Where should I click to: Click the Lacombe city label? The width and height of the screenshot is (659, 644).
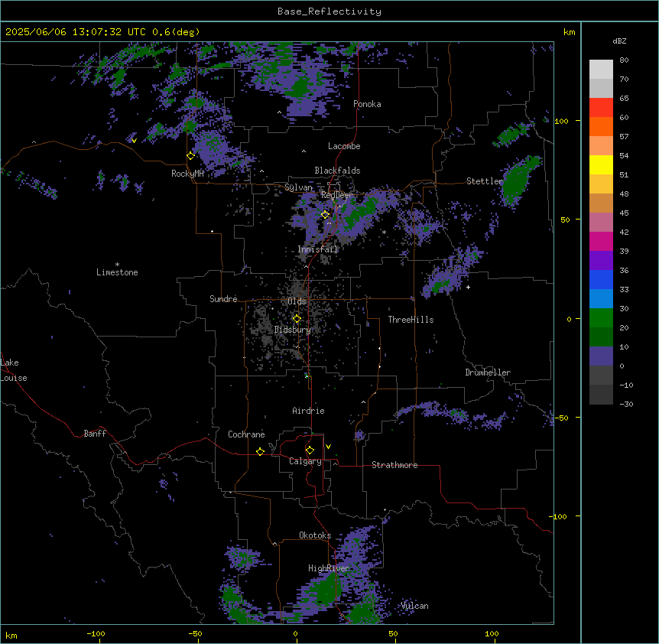(x=344, y=146)
